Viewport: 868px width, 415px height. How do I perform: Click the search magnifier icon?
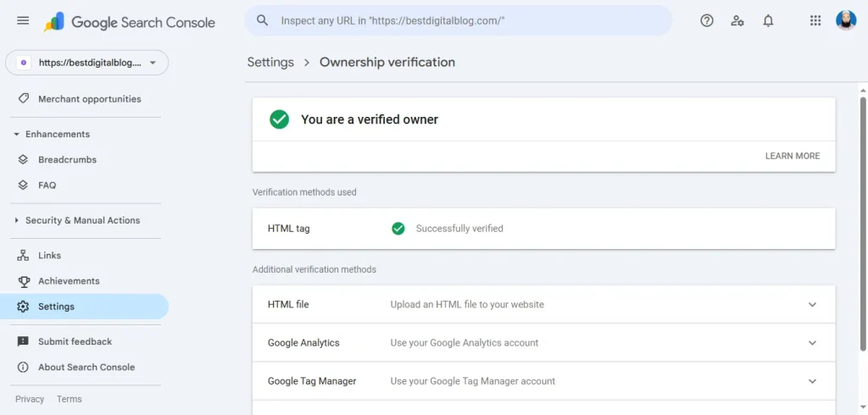(x=263, y=20)
